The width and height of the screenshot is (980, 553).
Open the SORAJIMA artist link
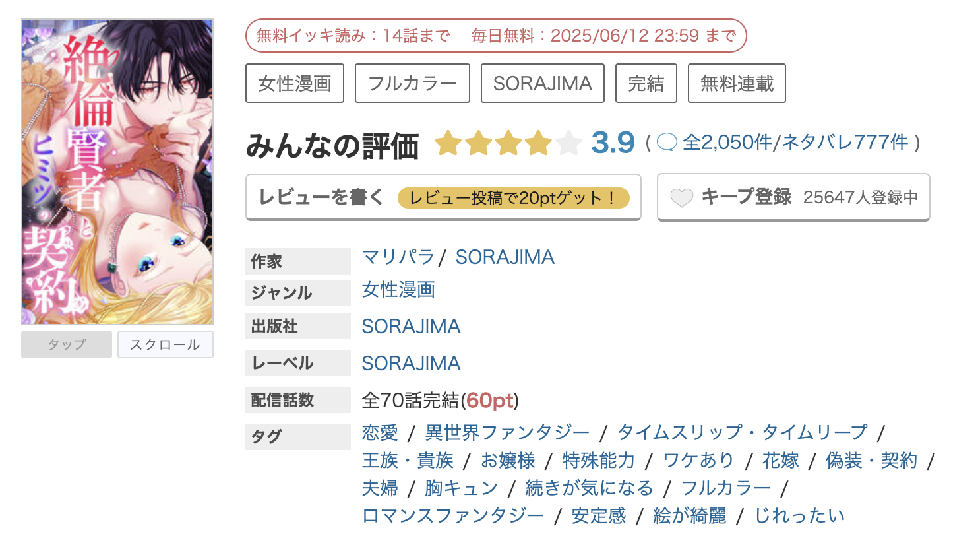point(505,257)
